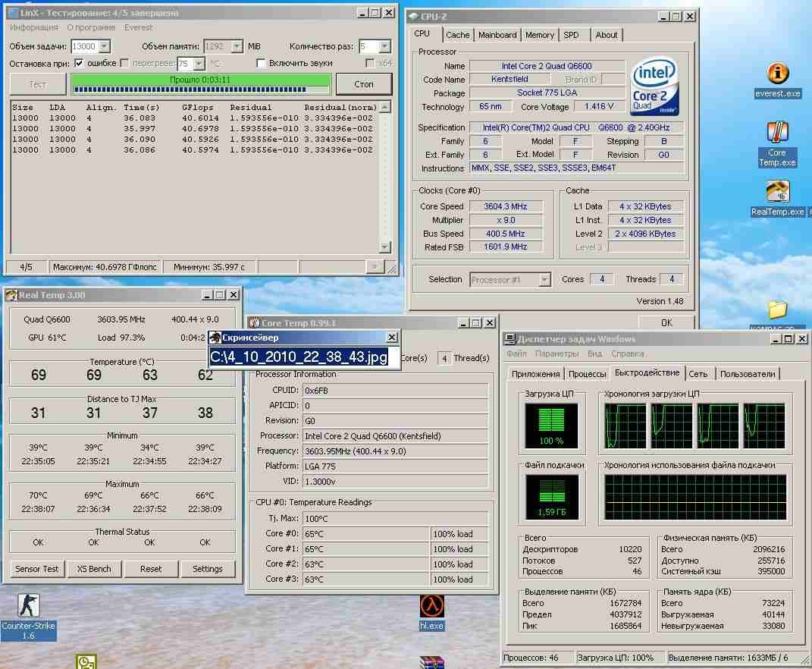
Task: Open 'Приложения' tab in Task Manager
Action: click(535, 374)
